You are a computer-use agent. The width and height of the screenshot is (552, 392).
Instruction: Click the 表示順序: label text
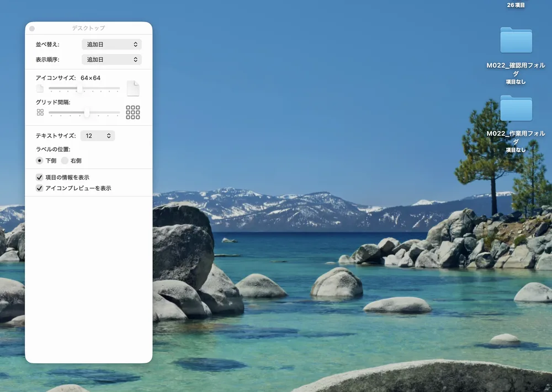click(x=47, y=60)
